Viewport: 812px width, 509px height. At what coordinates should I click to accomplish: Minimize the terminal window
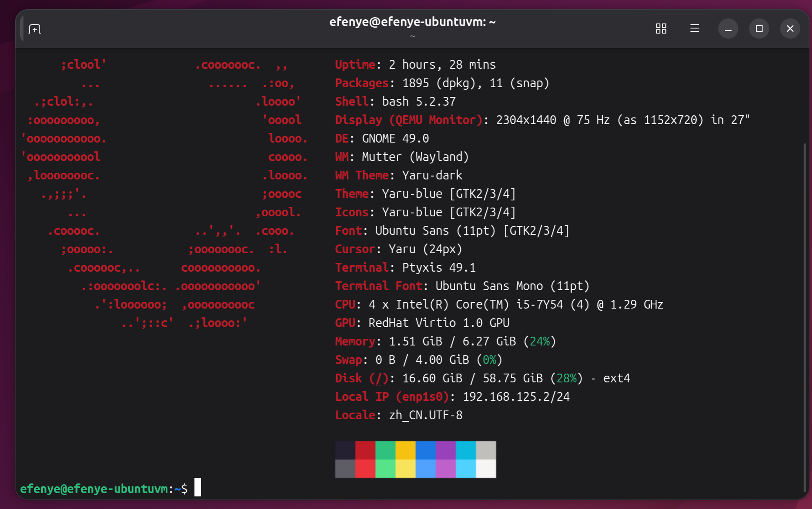pos(728,29)
